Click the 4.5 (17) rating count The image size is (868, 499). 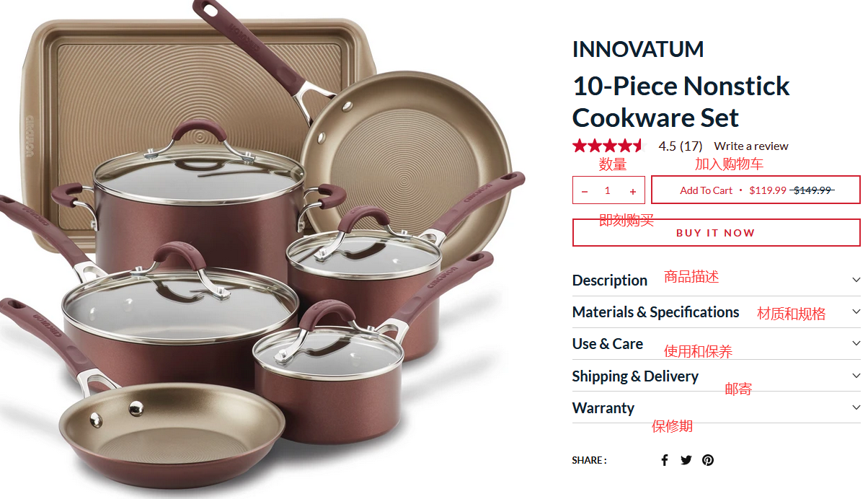click(x=680, y=146)
